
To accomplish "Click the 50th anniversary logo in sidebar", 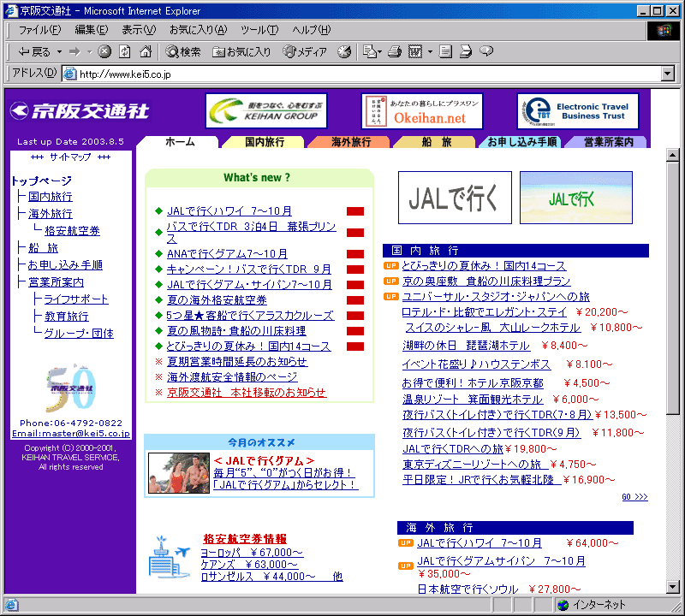I will click(70, 388).
